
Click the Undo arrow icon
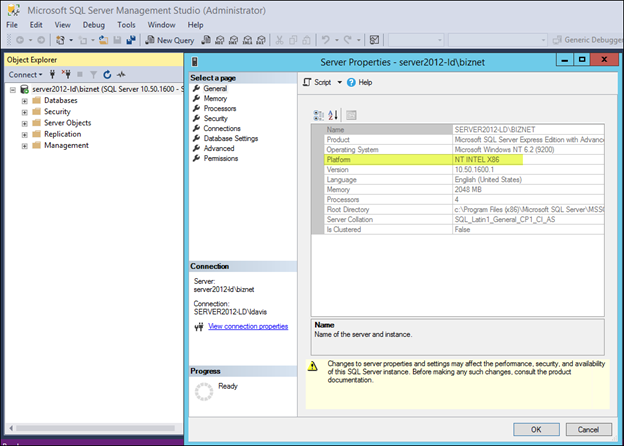pyautogui.click(x=326, y=40)
